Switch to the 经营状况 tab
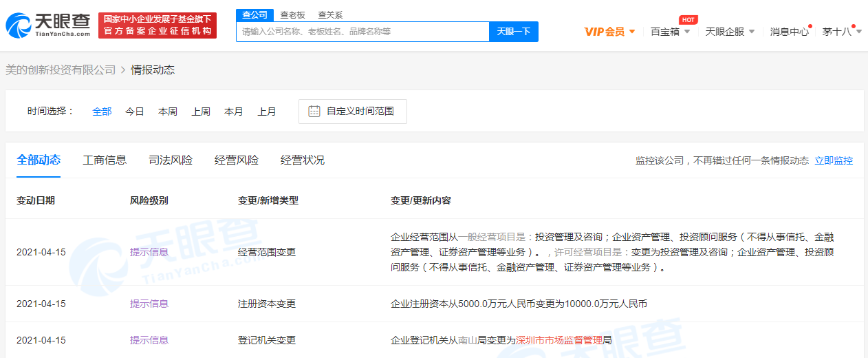The height and width of the screenshot is (358, 868). pos(303,160)
